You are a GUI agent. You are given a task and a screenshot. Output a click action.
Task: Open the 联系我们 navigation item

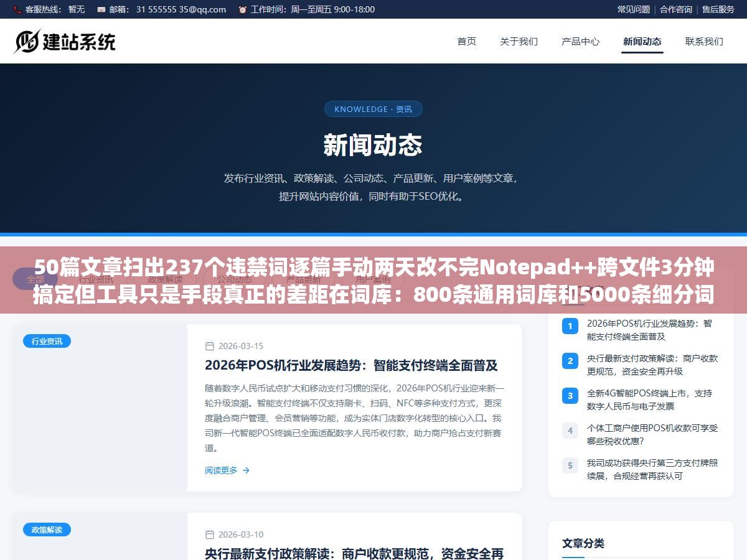tap(704, 42)
